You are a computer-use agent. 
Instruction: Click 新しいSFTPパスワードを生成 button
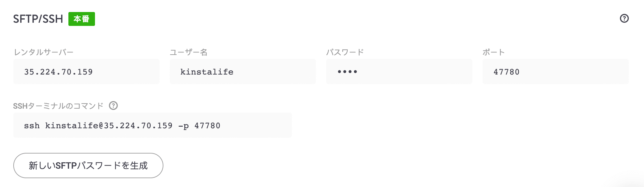88,165
